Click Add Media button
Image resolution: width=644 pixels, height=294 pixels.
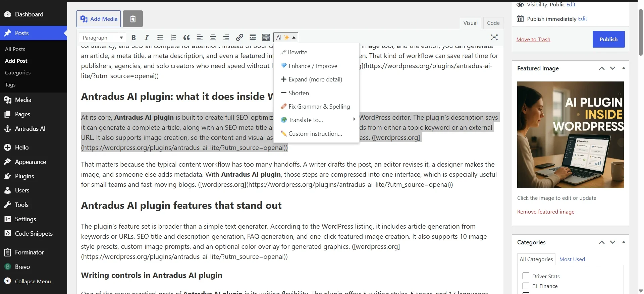coord(99,19)
